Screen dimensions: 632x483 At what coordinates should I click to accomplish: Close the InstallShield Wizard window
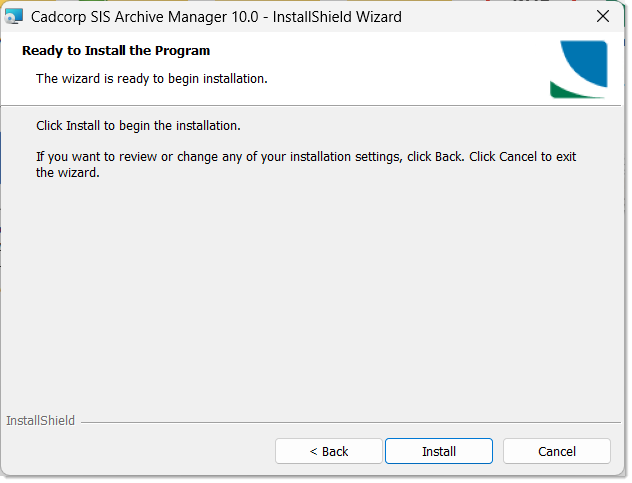603,17
